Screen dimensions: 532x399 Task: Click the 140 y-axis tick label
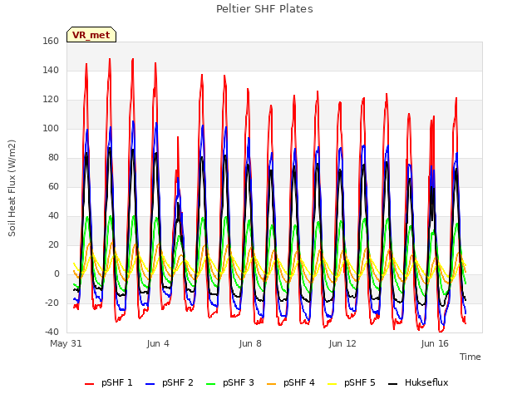51,71
